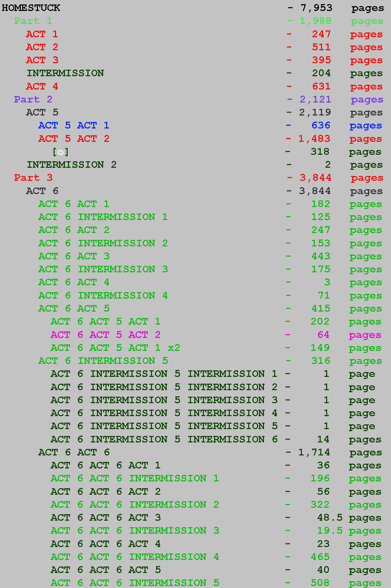This screenshot has height=588, width=391.
Task: Click the 204 page count
Action: pyautogui.click(x=321, y=73)
